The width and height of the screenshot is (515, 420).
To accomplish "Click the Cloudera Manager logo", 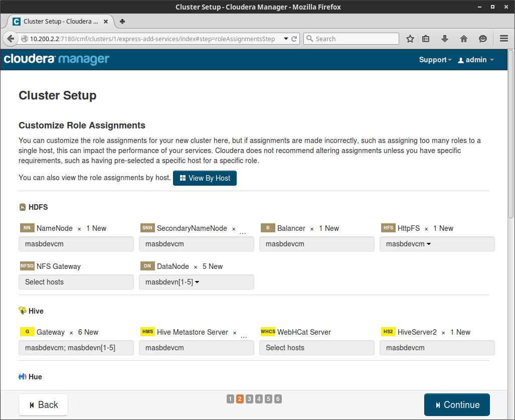I will 56,59.
